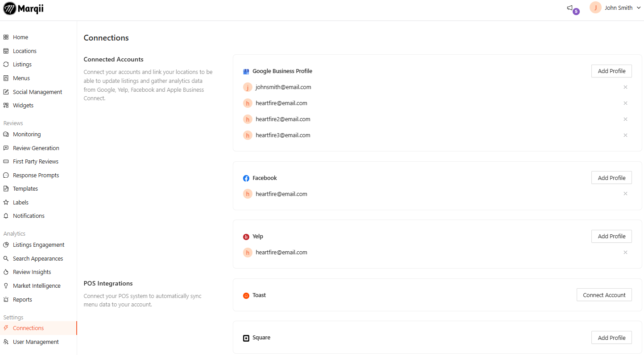The width and height of the screenshot is (644, 355).
Task: Open Home from the sidebar
Action: (x=21, y=37)
